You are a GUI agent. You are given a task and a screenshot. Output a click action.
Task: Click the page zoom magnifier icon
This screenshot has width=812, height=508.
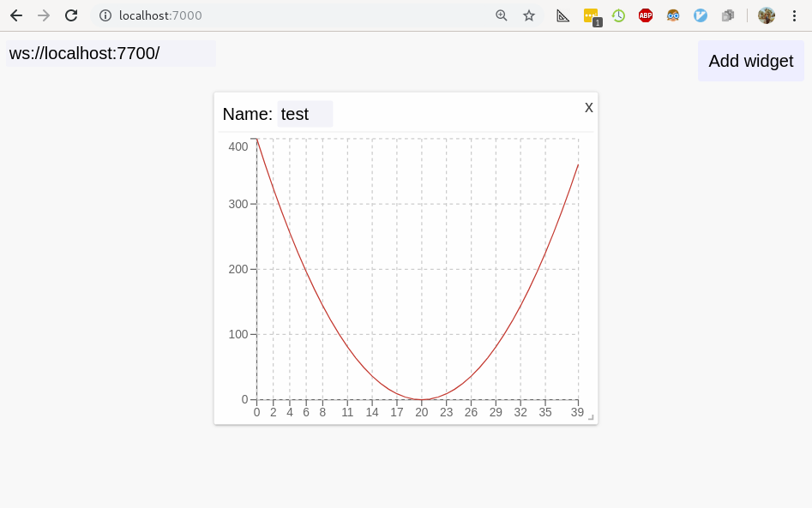[x=501, y=15]
